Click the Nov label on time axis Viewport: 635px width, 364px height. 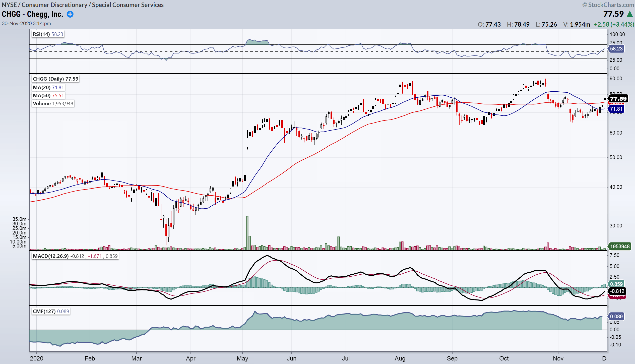point(558,358)
